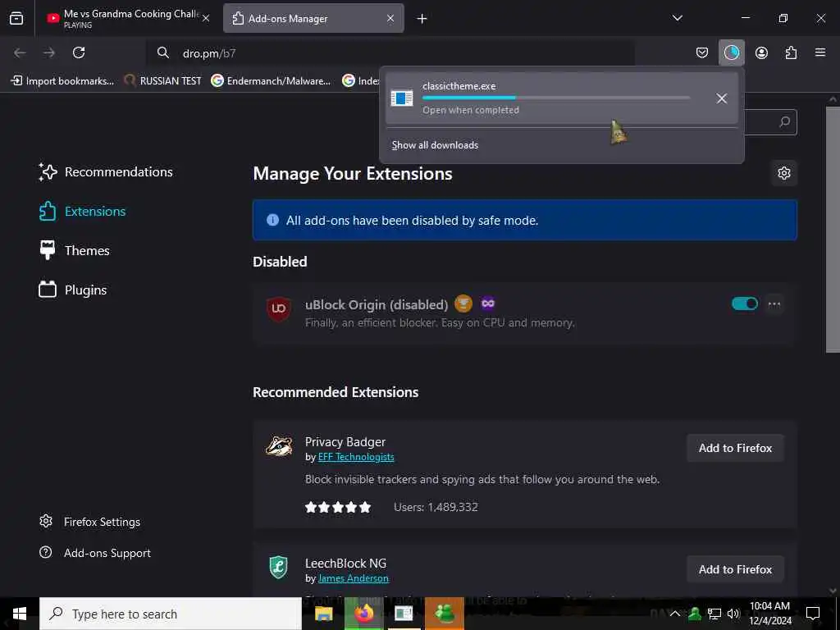Open Add-ons Support in sidebar
The height and width of the screenshot is (630, 840).
click(x=95, y=553)
